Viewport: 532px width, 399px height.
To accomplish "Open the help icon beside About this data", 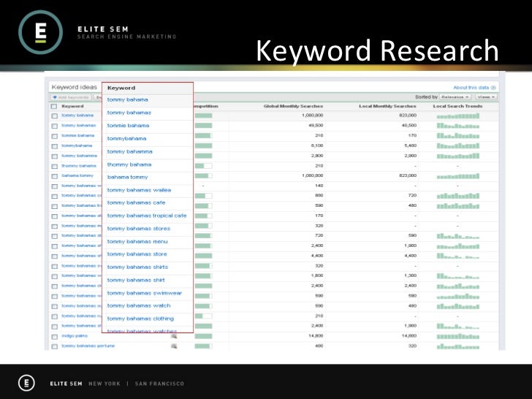I will point(493,88).
